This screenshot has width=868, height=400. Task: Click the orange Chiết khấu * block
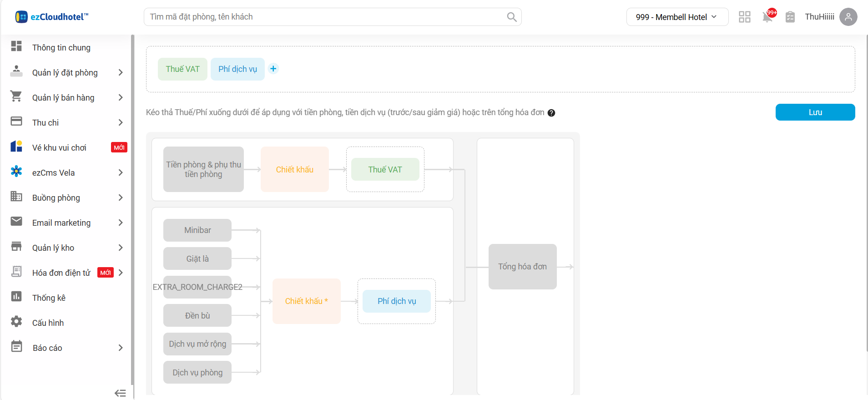306,301
